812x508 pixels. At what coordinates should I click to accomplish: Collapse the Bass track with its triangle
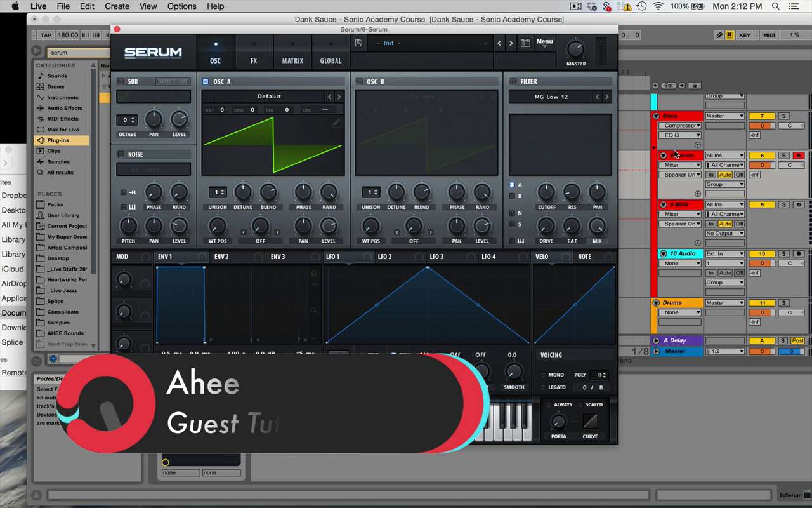656,116
